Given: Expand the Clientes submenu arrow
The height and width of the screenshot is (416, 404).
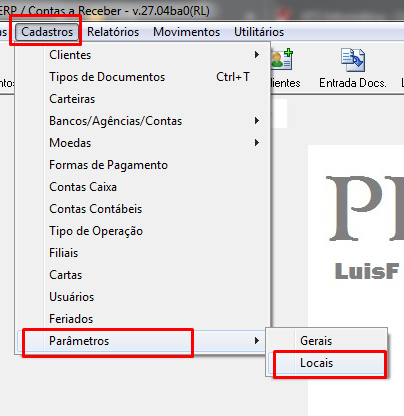Looking at the screenshot, I should [256, 55].
